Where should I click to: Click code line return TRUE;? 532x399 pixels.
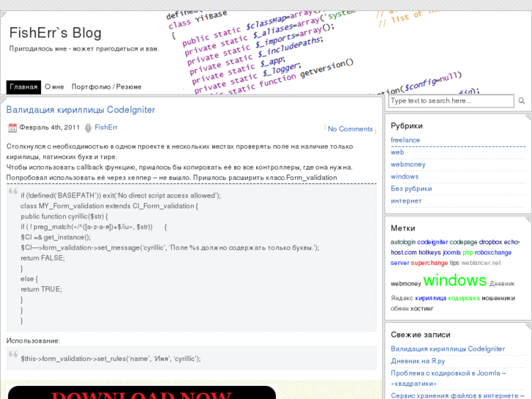41,290
